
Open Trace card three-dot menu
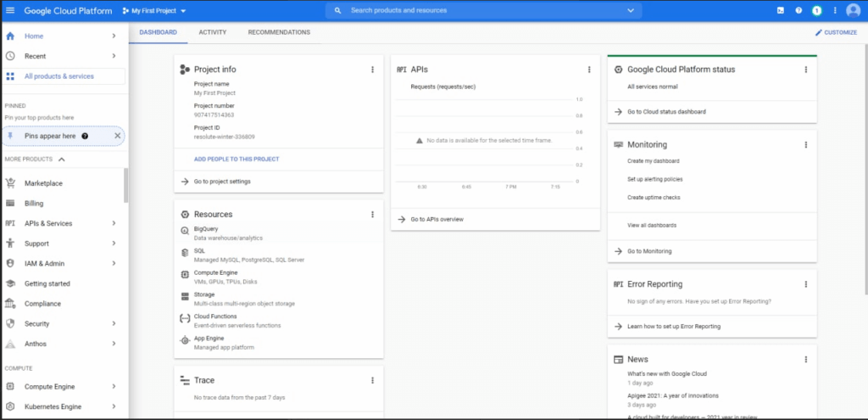(373, 381)
